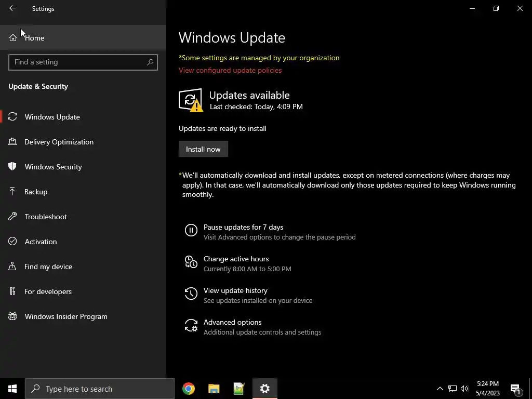Click the Backup upload arrow icon

point(12,191)
